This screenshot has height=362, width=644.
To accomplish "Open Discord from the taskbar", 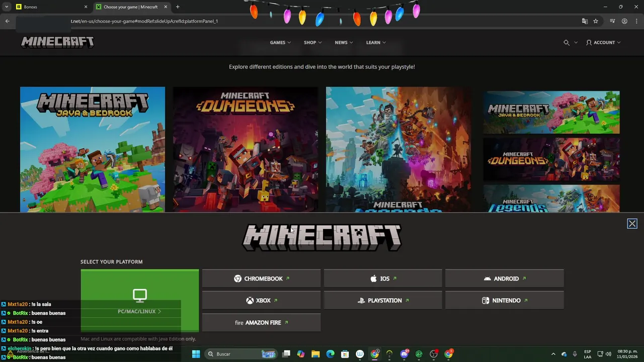I will (404, 354).
